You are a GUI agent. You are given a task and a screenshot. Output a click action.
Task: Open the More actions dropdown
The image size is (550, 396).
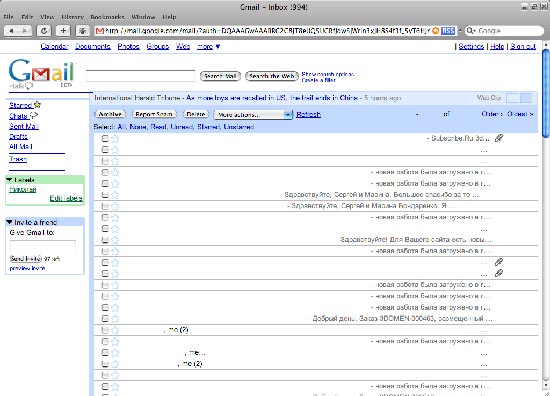253,115
